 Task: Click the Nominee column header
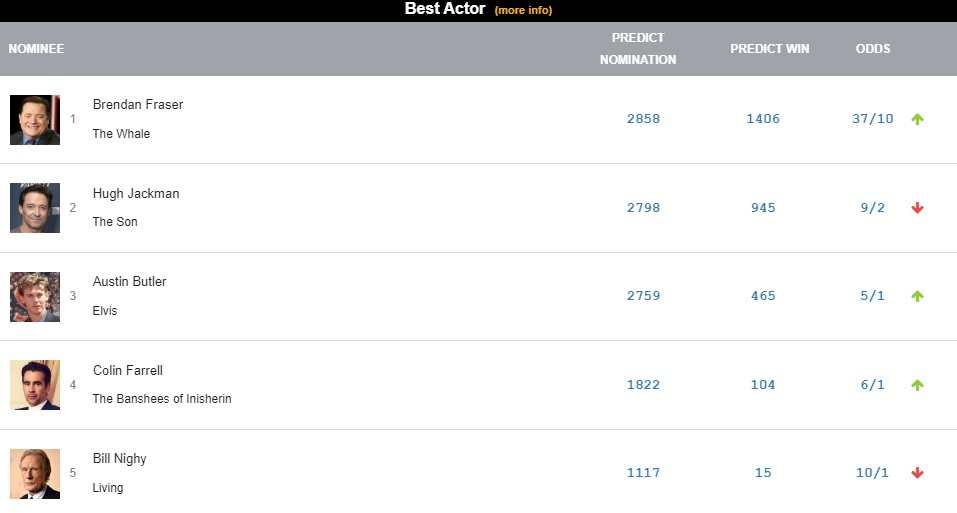click(x=37, y=48)
